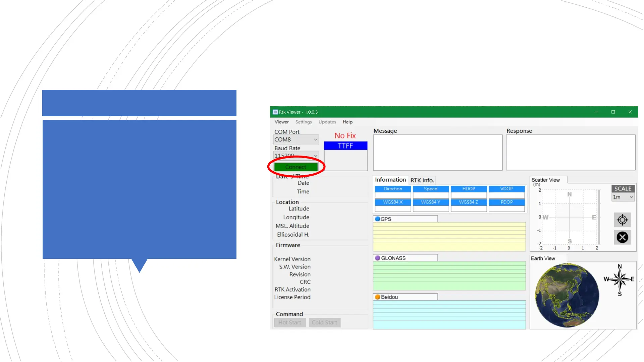Click the yellow GPS satellite panel
The width and height of the screenshot is (644, 362).
coord(449,237)
